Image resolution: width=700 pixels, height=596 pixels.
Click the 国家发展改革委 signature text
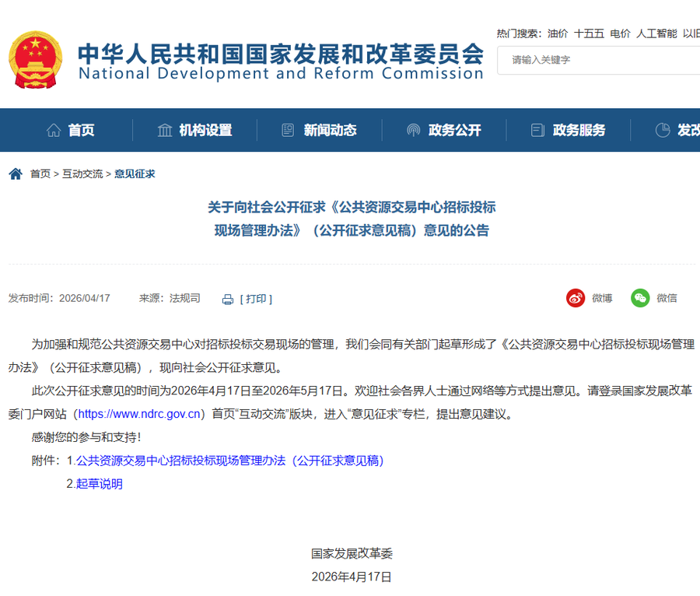point(352,553)
